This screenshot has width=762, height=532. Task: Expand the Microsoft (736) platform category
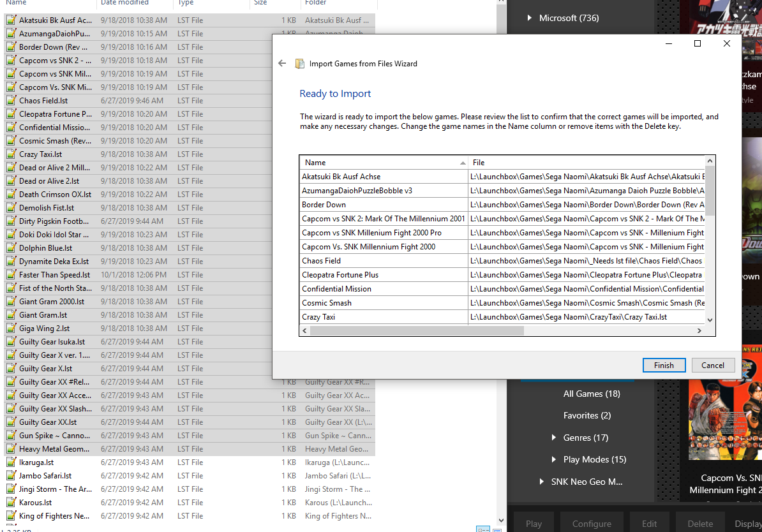pyautogui.click(x=530, y=18)
